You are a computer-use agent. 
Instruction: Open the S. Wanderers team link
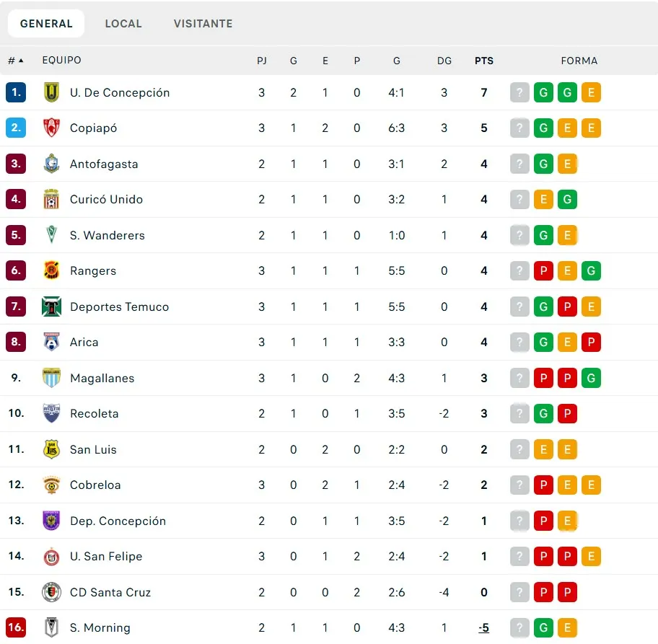(107, 235)
